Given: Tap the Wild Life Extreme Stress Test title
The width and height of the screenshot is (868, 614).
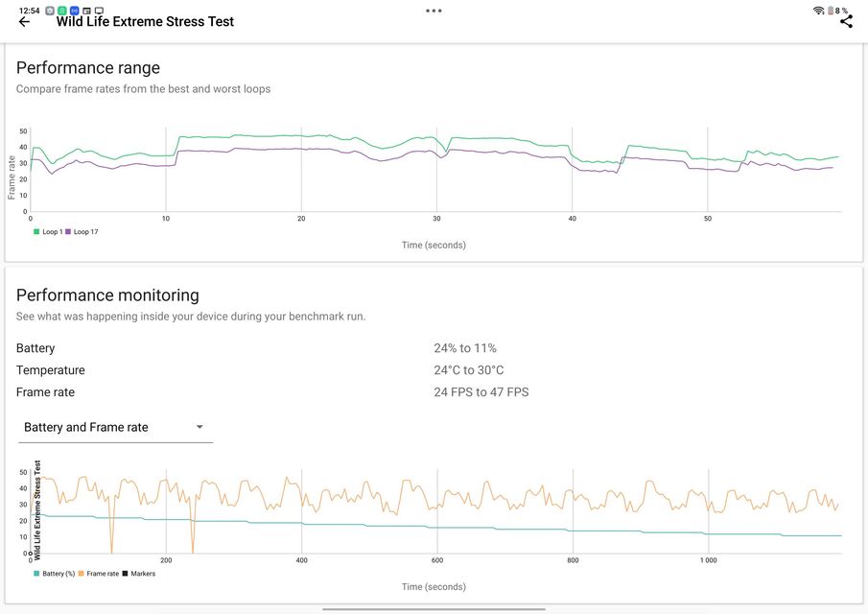Looking at the screenshot, I should click(x=145, y=21).
